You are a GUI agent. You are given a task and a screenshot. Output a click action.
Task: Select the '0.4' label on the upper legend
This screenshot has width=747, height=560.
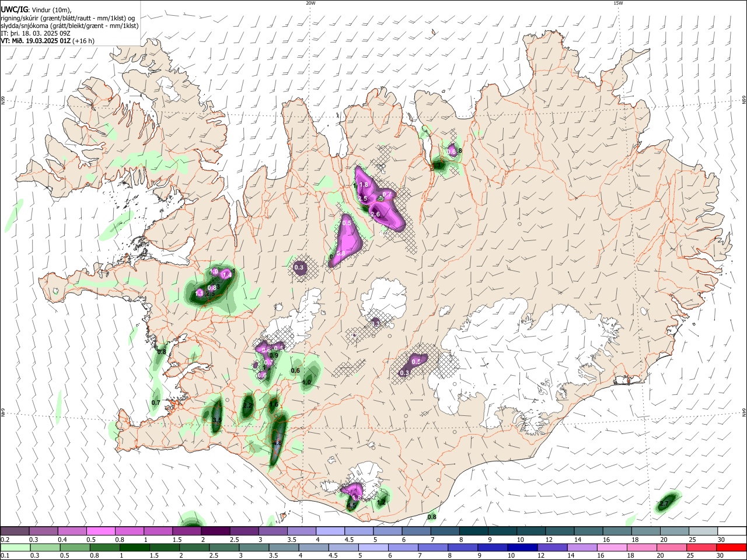click(62, 540)
